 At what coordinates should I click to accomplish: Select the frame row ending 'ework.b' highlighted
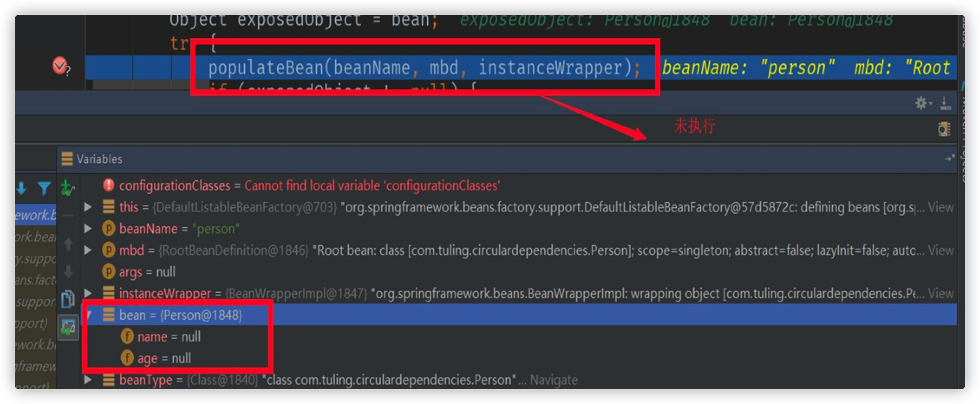pos(35,215)
